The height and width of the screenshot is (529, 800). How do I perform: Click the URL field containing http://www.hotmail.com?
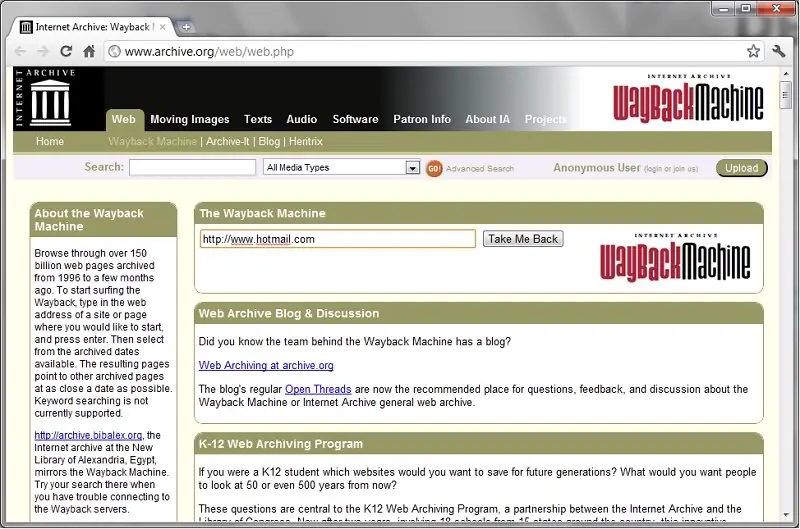pyautogui.click(x=338, y=239)
